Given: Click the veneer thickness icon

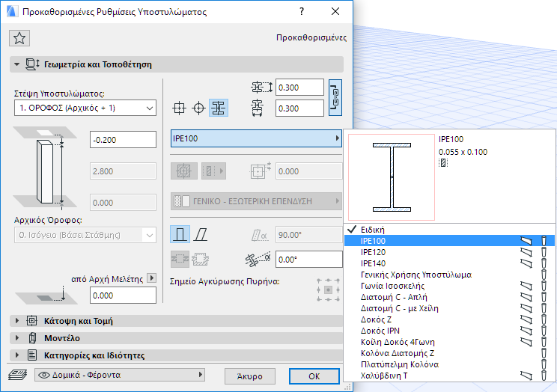Looking at the screenshot, I should [x=261, y=171].
